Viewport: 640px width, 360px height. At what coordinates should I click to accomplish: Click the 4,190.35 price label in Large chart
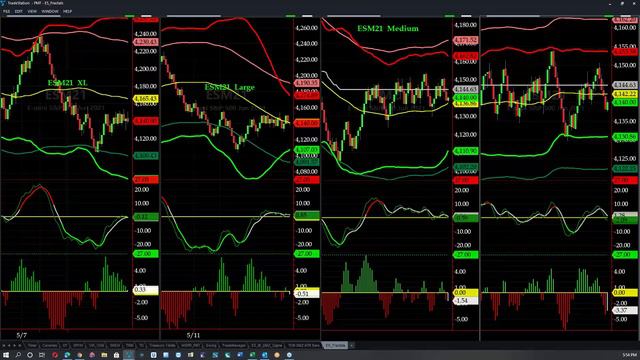pos(307,83)
